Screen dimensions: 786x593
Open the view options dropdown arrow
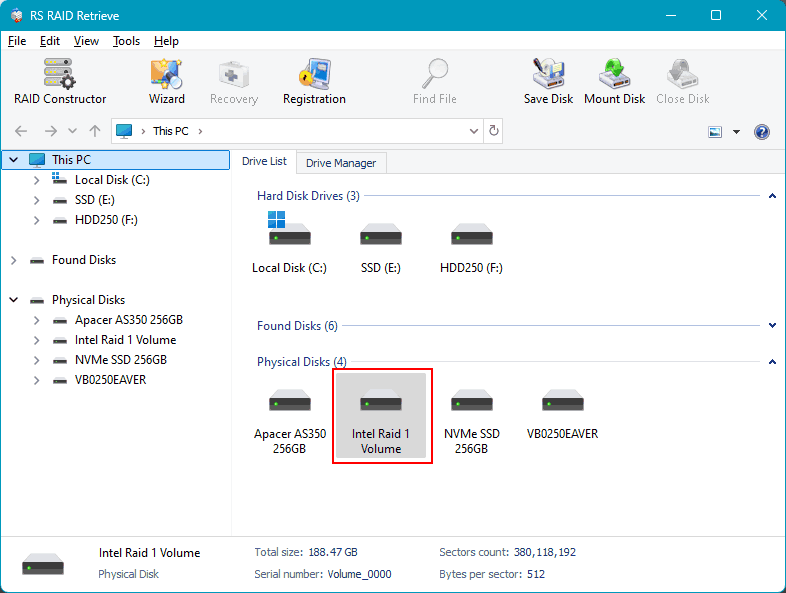(x=736, y=132)
